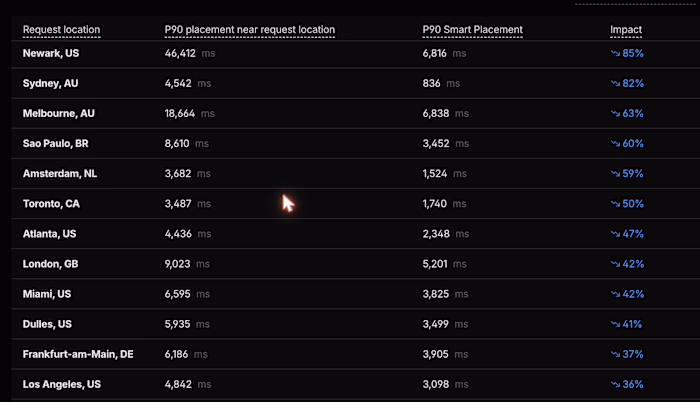Viewport: 700px width, 402px height.
Task: Click P90 placement near request location header
Action: tap(250, 29)
